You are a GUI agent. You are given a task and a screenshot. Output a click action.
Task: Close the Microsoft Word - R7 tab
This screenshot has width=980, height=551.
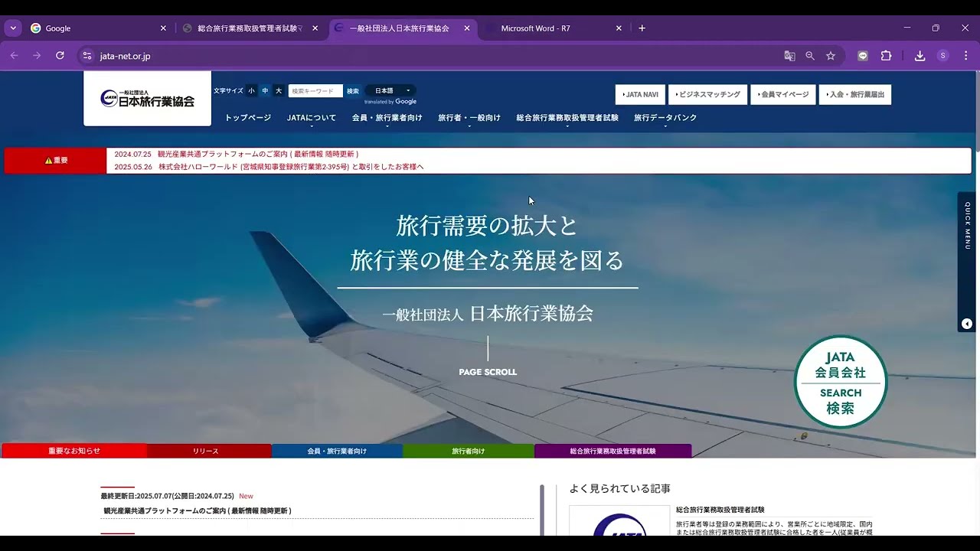[619, 28]
